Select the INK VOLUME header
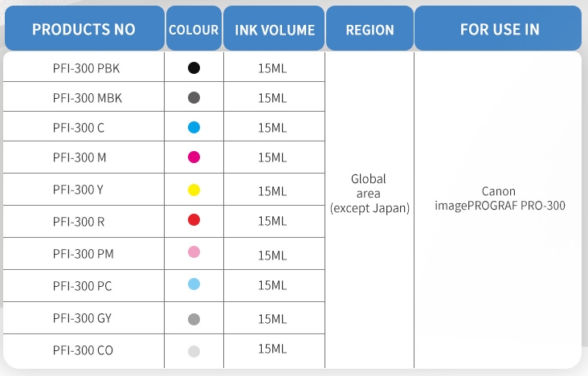Image resolution: width=588 pixels, height=376 pixels. (x=274, y=28)
